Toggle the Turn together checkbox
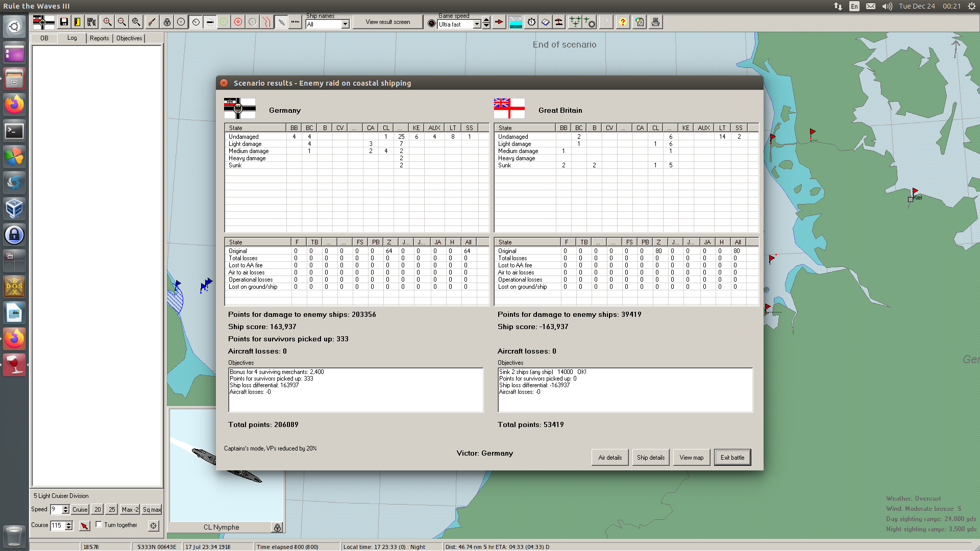Viewport: 980px width, 551px height. click(x=99, y=524)
